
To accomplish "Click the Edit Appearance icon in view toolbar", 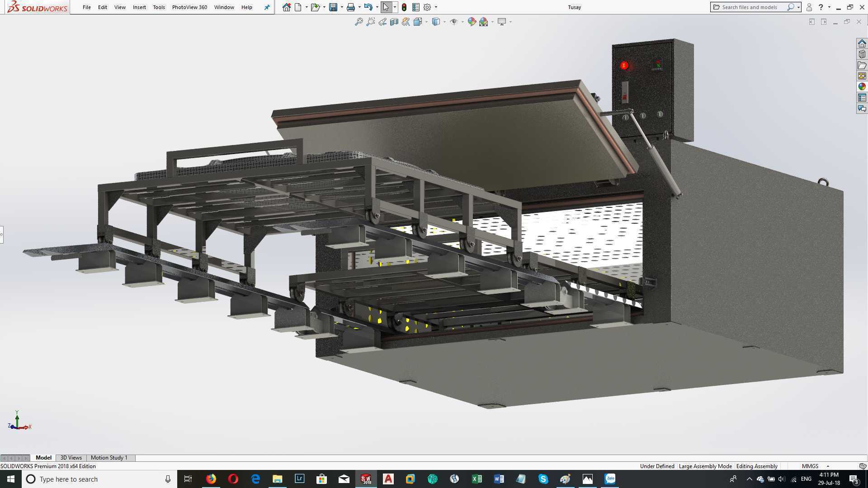I will 472,22.
